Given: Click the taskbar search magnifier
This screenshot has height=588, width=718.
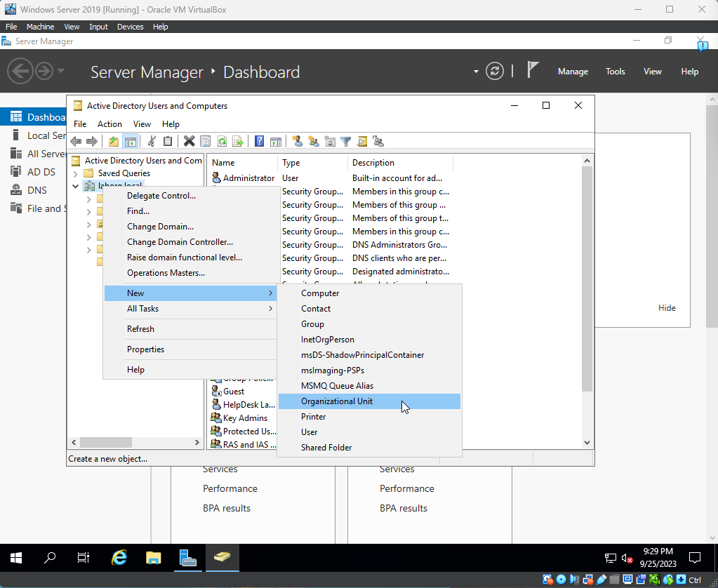Looking at the screenshot, I should click(x=50, y=557).
